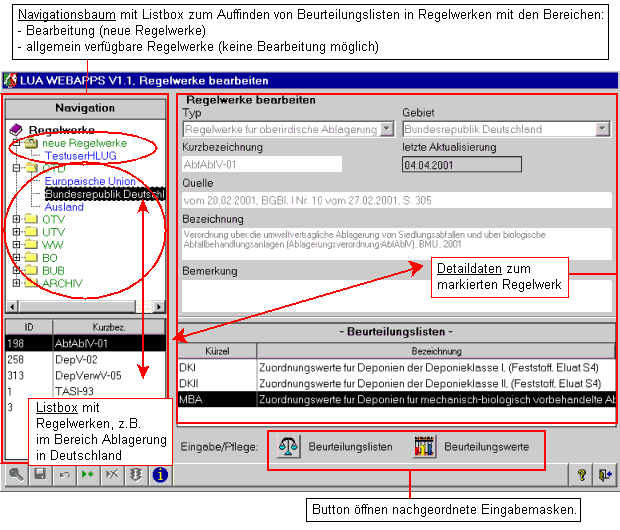The width and height of the screenshot is (620, 530).
Task: Select TestuserHLUG tree entry
Action: pos(79,156)
